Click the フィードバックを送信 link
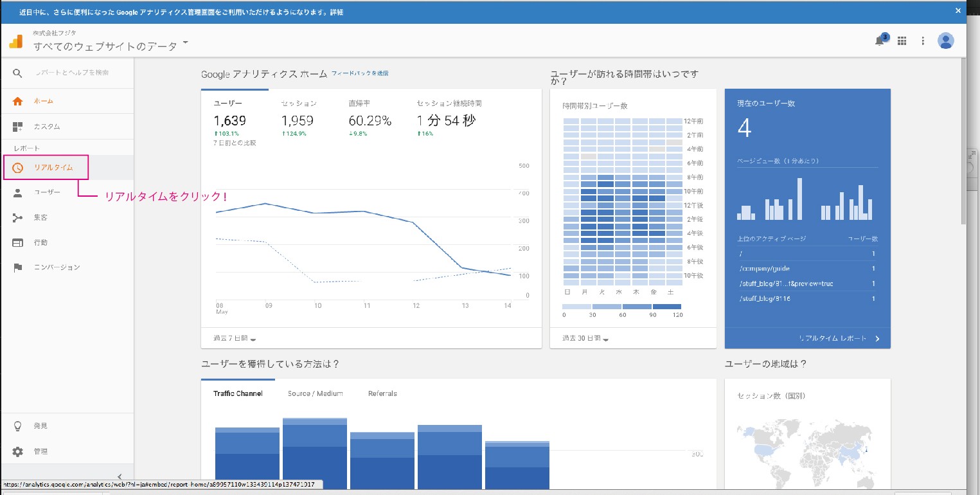Viewport: 980px width, 495px height. (360, 73)
